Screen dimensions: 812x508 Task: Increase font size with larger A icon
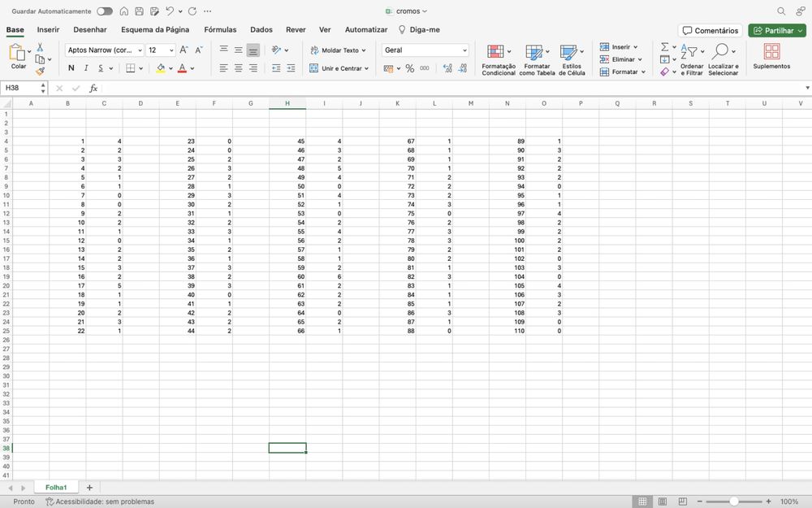[x=184, y=50]
